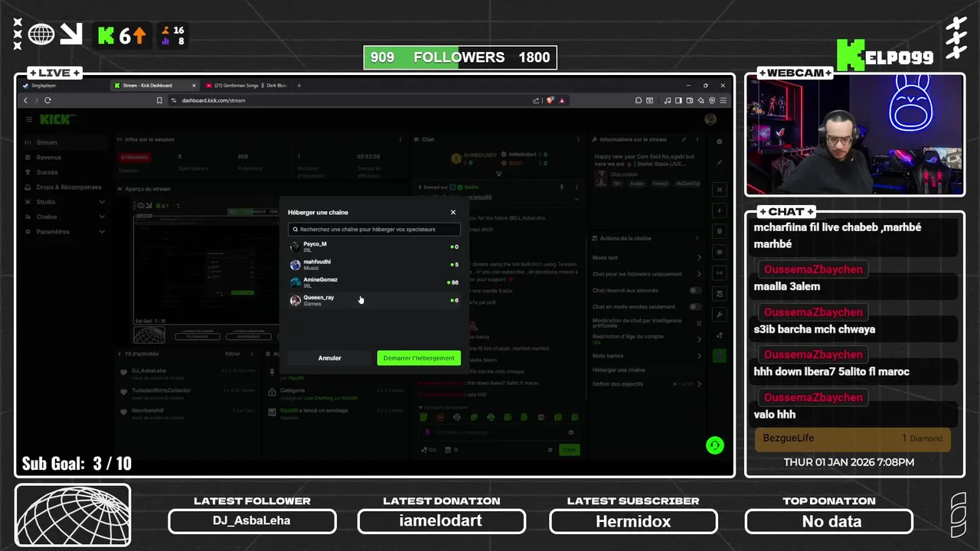980x551 pixels.
Task: Close the Stream - Kick Dashboard tab
Action: point(194,86)
